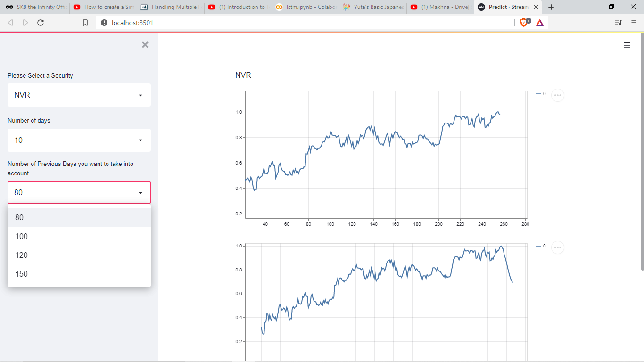Open the Streamlit hamburger menu

pos(627,45)
